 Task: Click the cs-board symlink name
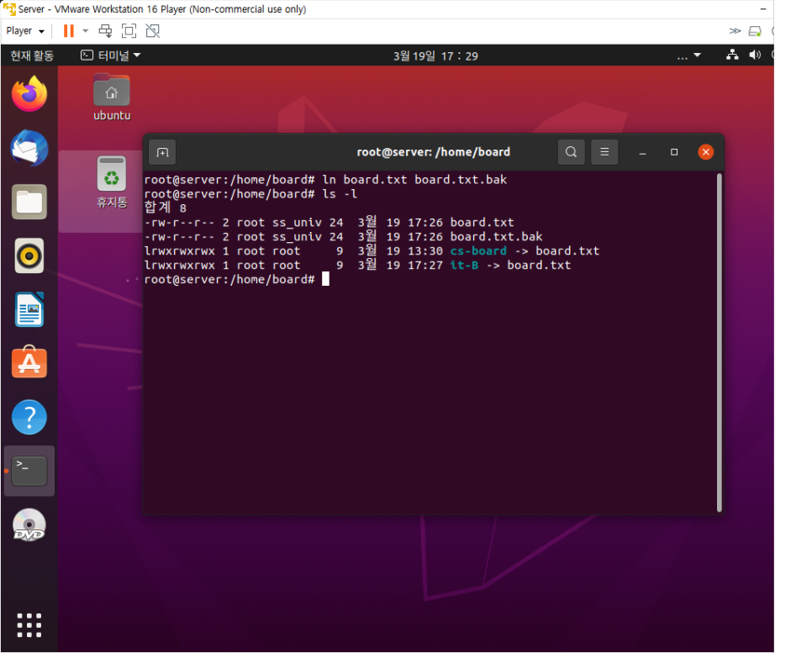pos(478,251)
